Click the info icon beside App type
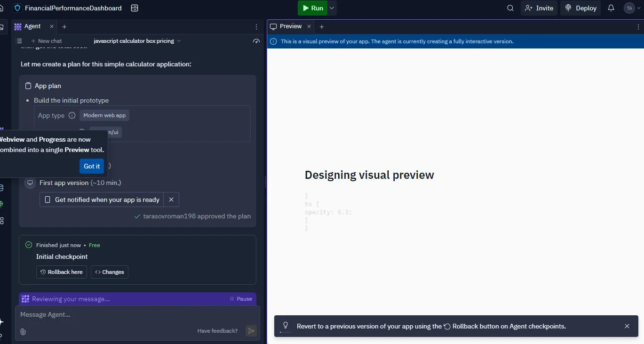Image resolution: width=644 pixels, height=344 pixels. point(72,115)
